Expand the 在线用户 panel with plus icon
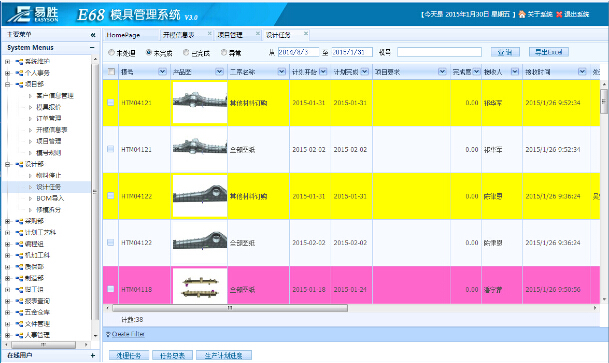 tap(92, 355)
